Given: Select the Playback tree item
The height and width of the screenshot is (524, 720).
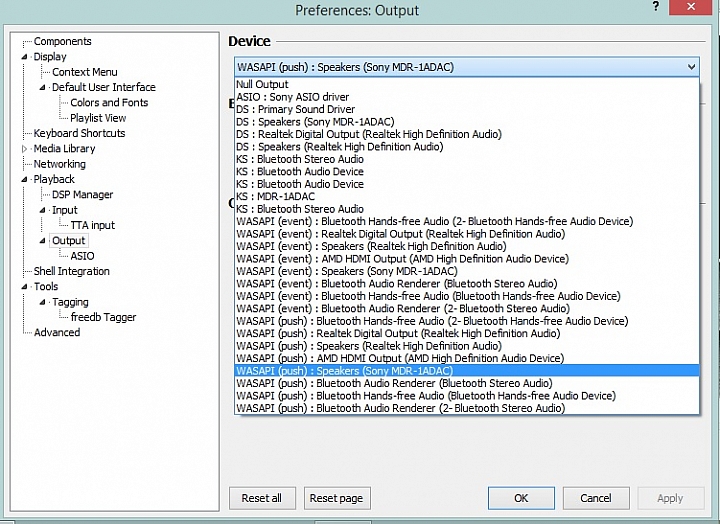Looking at the screenshot, I should click(54, 179).
